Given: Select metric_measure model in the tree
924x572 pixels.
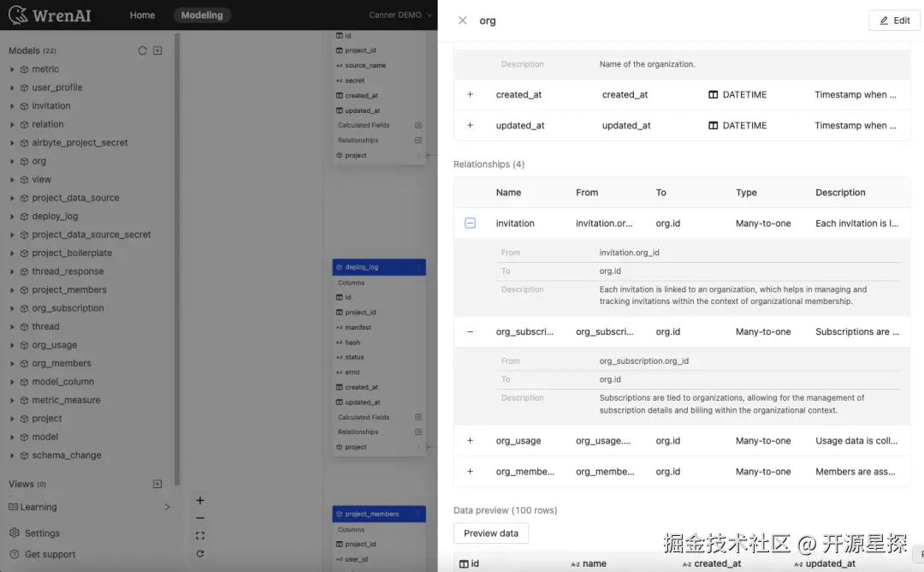Looking at the screenshot, I should coord(66,401).
